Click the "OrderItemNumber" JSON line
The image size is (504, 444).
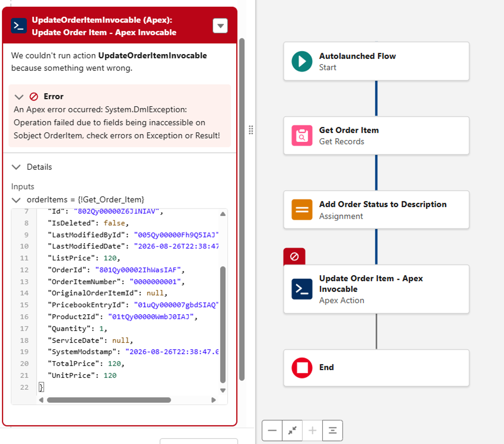(x=116, y=282)
